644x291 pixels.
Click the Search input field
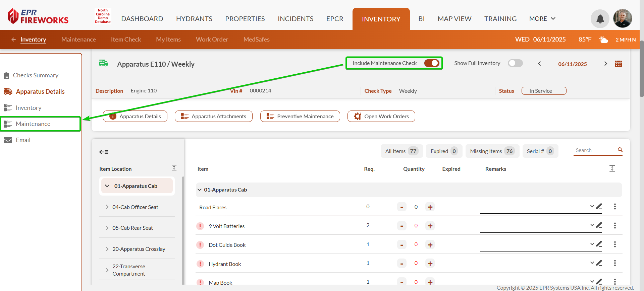point(594,150)
